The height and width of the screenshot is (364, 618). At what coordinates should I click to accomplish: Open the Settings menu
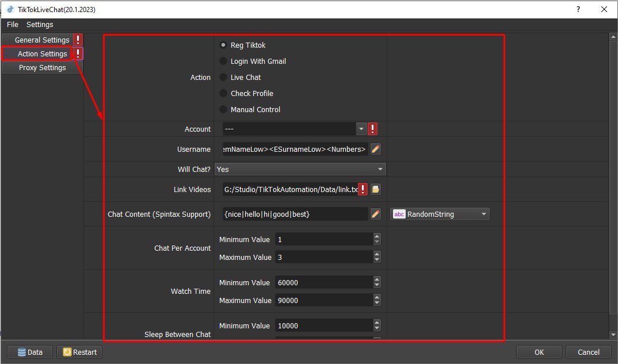[40, 24]
